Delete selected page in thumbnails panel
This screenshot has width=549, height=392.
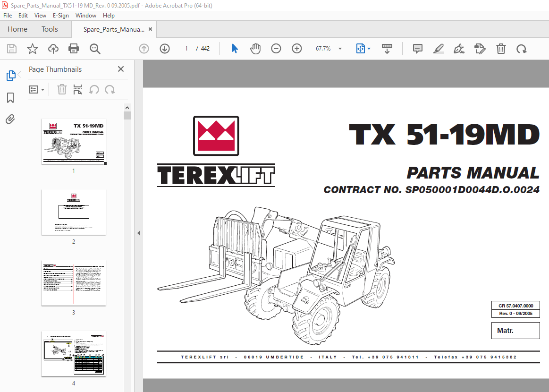(62, 90)
